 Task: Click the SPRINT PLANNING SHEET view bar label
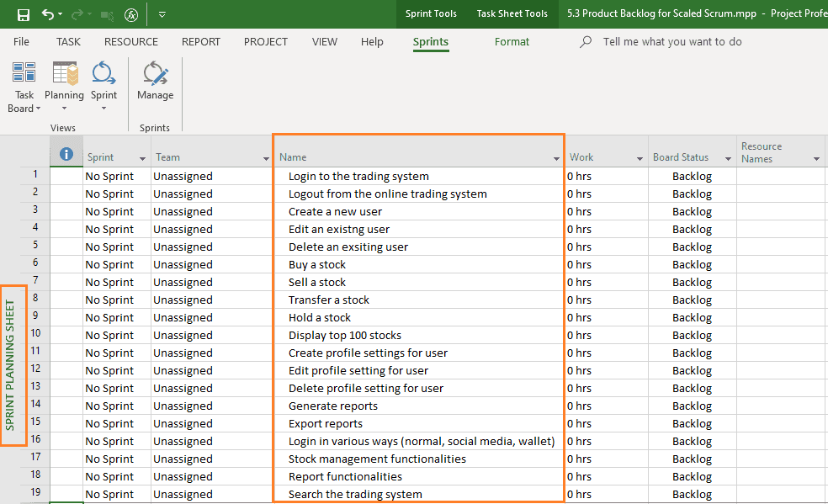pyautogui.click(x=10, y=365)
